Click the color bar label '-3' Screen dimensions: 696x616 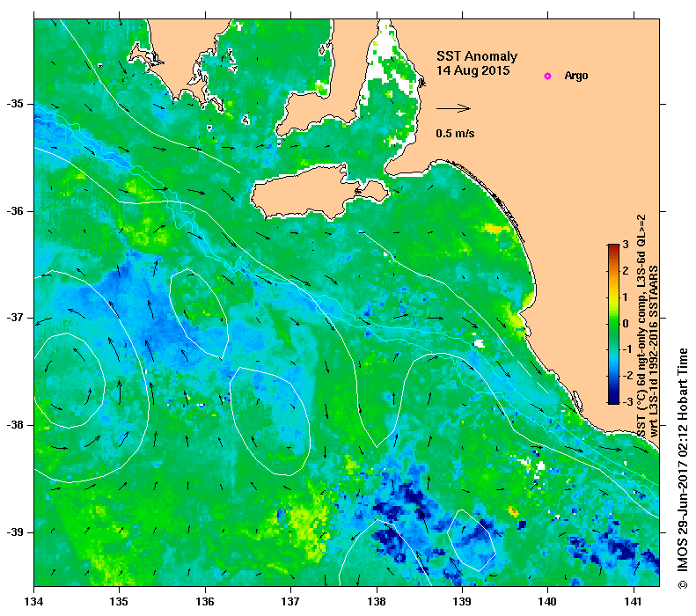pos(627,401)
